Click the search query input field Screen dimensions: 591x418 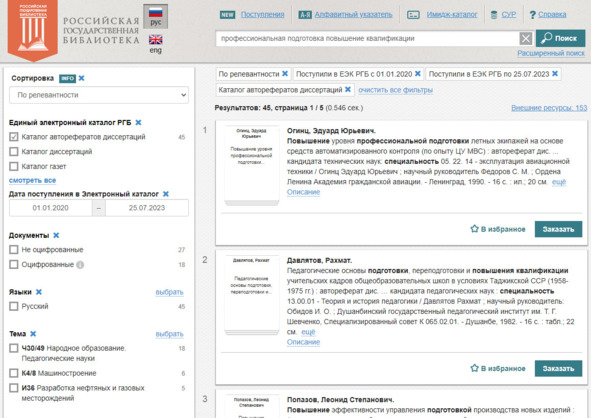367,38
